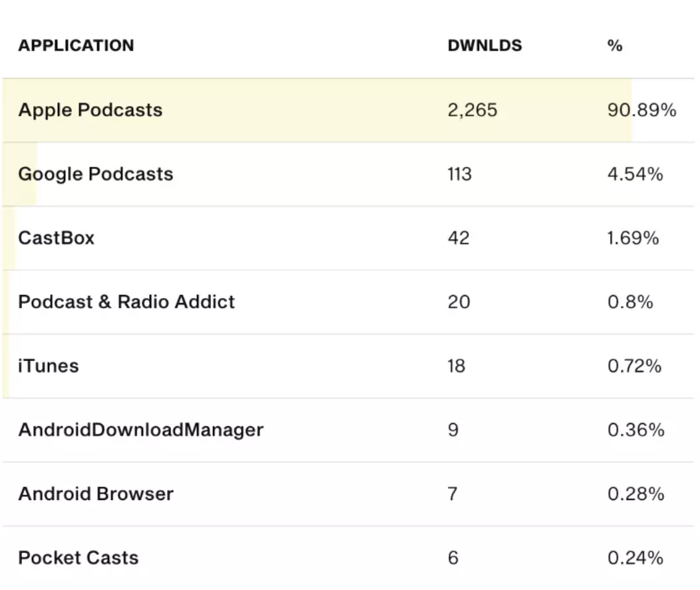The image size is (700, 590).
Task: Click the 6 downloads value
Action: 453,558
